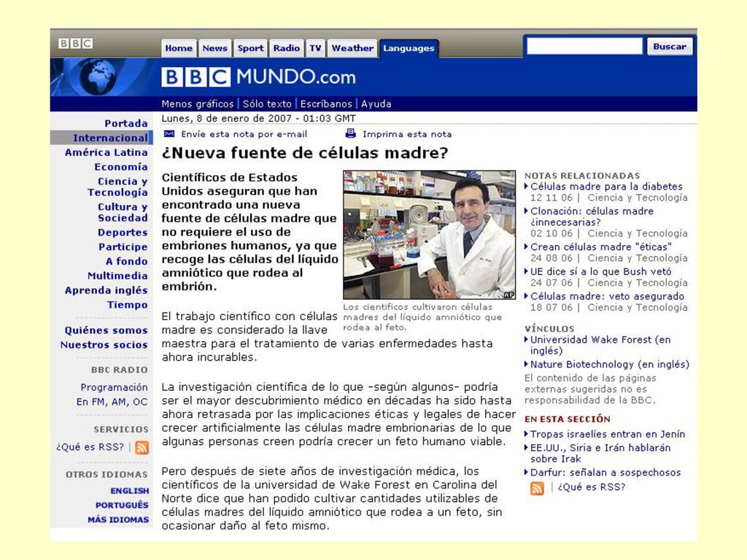
Task: Switch to the Sport tab
Action: point(251,48)
